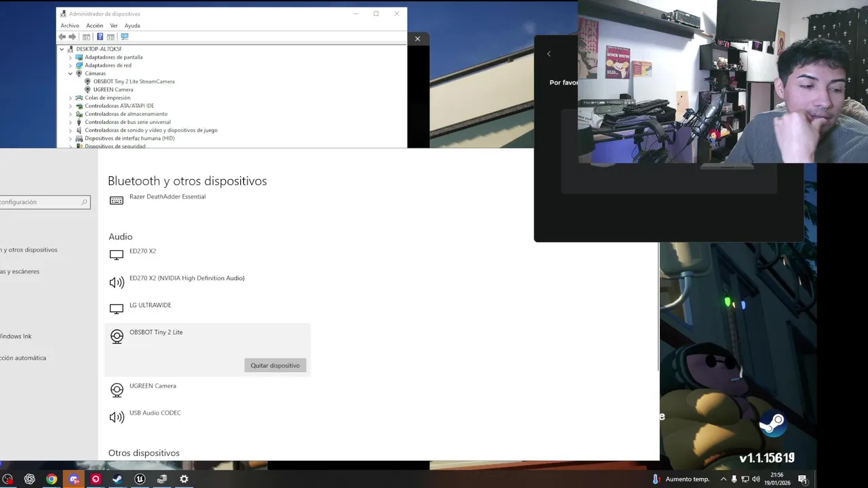The width and height of the screenshot is (868, 488).
Task: Open the volume tray icon
Action: pos(756,479)
